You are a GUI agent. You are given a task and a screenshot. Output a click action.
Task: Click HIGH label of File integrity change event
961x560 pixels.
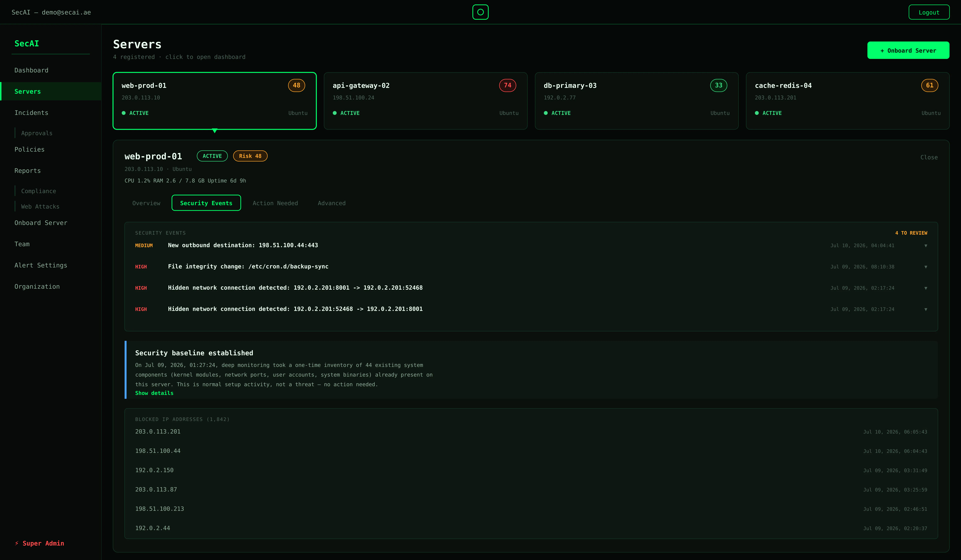click(x=141, y=267)
